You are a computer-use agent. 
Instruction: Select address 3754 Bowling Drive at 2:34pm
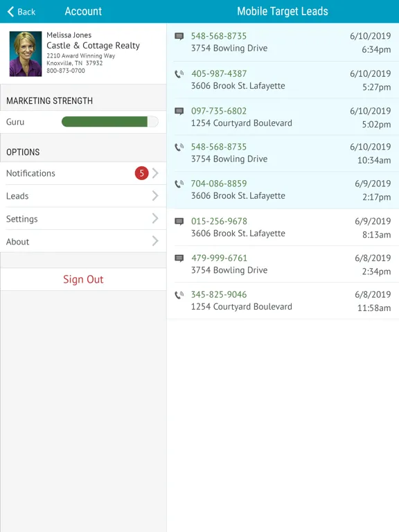click(x=229, y=270)
